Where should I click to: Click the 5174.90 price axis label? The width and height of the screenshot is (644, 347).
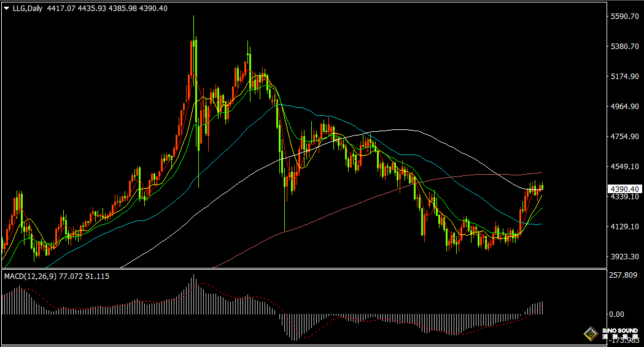click(625, 76)
